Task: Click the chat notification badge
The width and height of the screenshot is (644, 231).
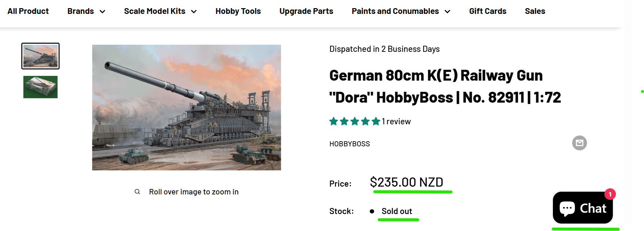Action: [610, 194]
